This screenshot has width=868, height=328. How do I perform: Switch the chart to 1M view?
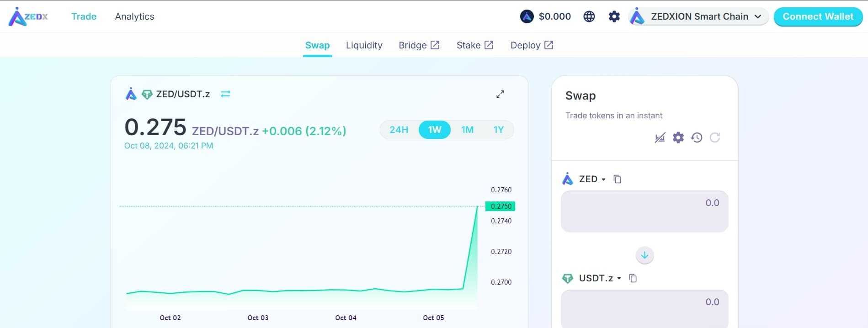467,130
